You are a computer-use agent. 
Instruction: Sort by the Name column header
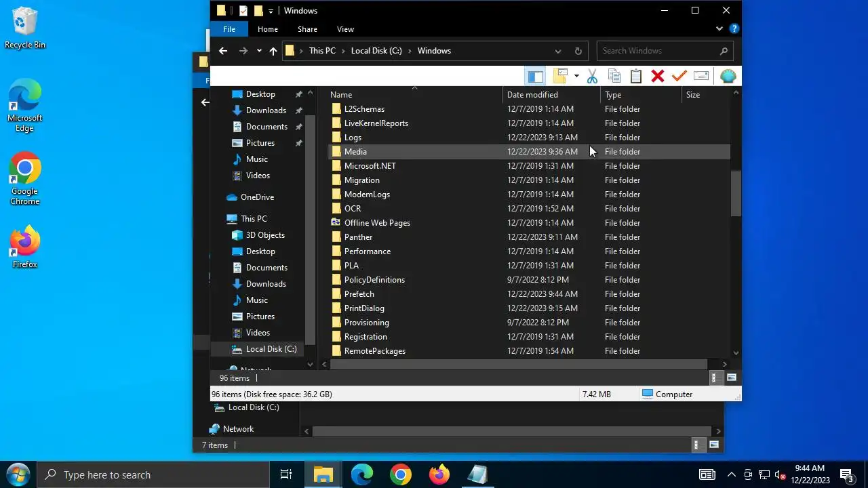(414, 95)
